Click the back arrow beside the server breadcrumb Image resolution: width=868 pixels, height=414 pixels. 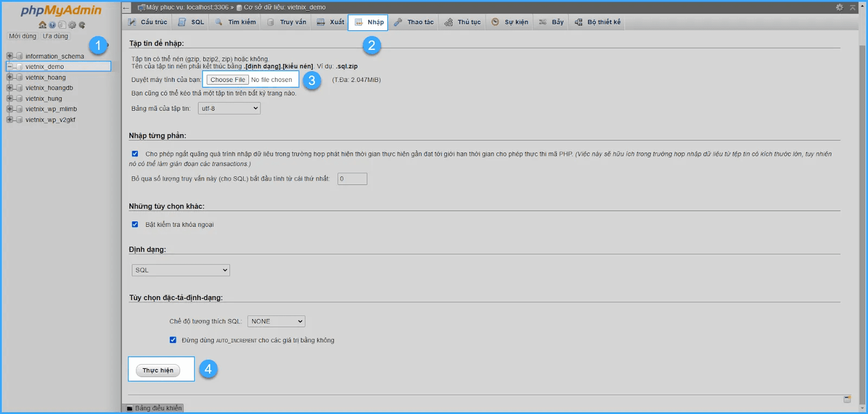pyautogui.click(x=126, y=8)
